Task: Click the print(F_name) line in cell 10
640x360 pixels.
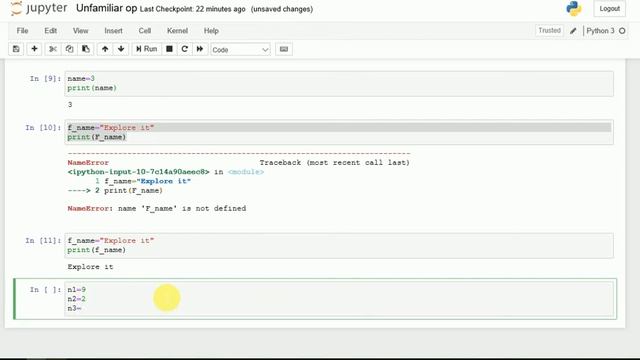Action: (97, 137)
